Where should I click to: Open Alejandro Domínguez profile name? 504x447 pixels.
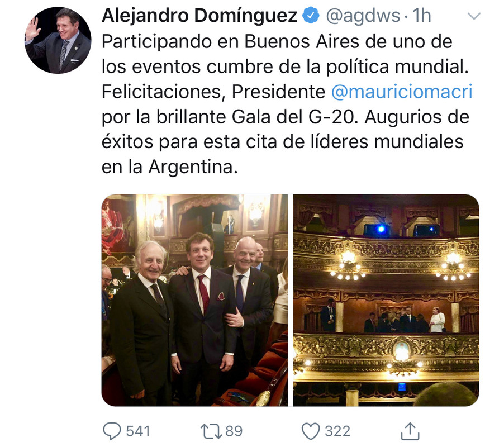tap(199, 16)
